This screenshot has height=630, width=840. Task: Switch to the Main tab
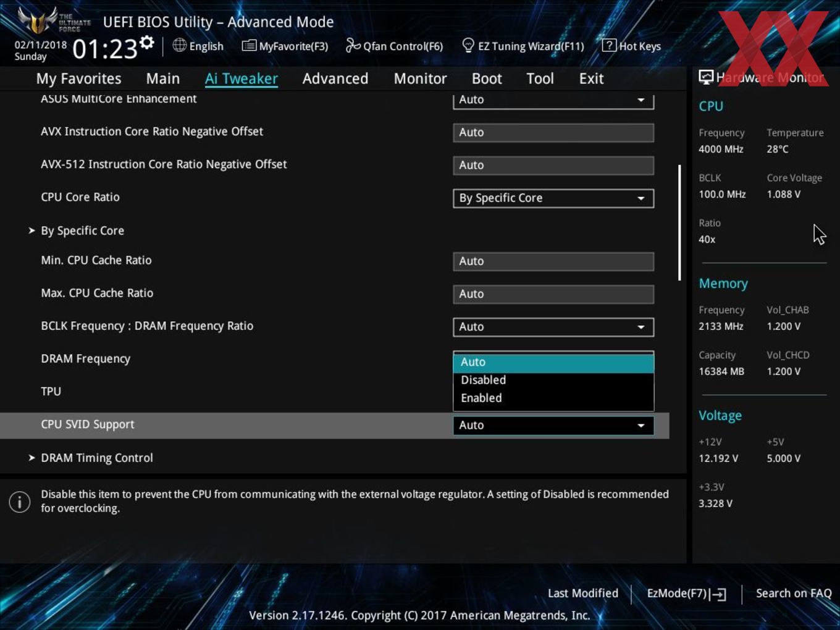[163, 78]
